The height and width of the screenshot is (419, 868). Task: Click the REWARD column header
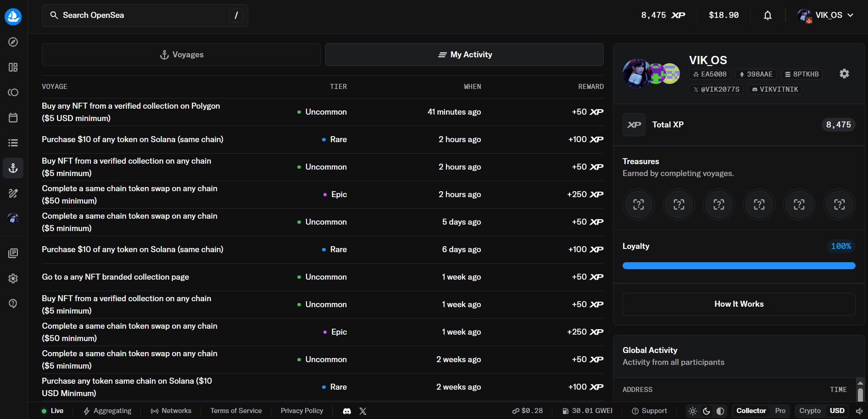tap(591, 87)
